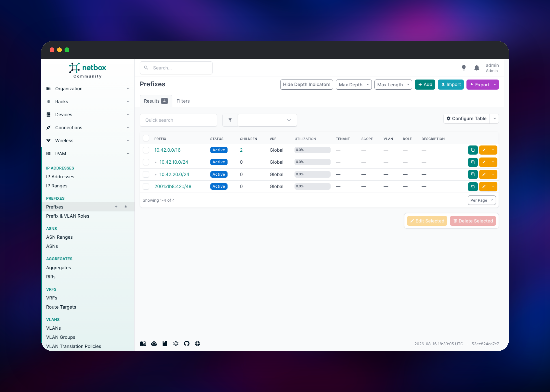The height and width of the screenshot is (392, 550).
Task: Click utilization bar of 10.42.0.0/16
Action: point(312,150)
